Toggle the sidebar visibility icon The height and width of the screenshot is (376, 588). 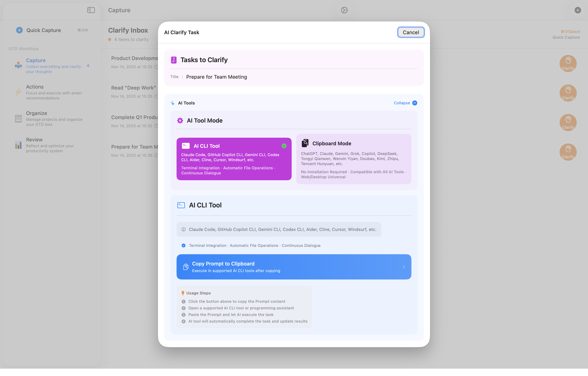pyautogui.click(x=91, y=10)
